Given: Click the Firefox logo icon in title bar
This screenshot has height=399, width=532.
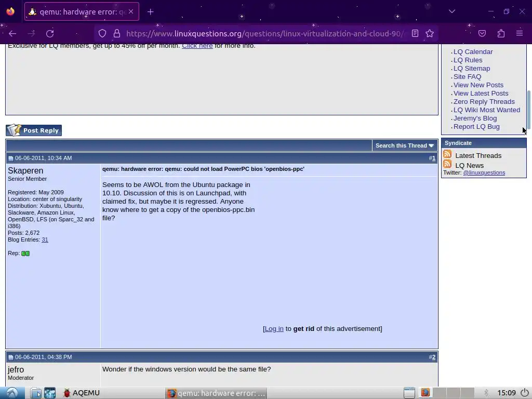Looking at the screenshot, I should [x=10, y=11].
